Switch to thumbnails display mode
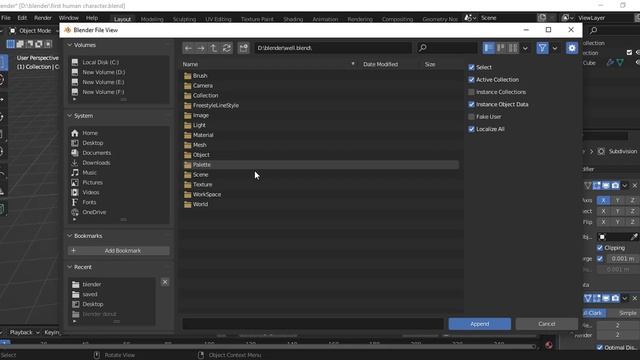640x360 pixels. [513, 48]
